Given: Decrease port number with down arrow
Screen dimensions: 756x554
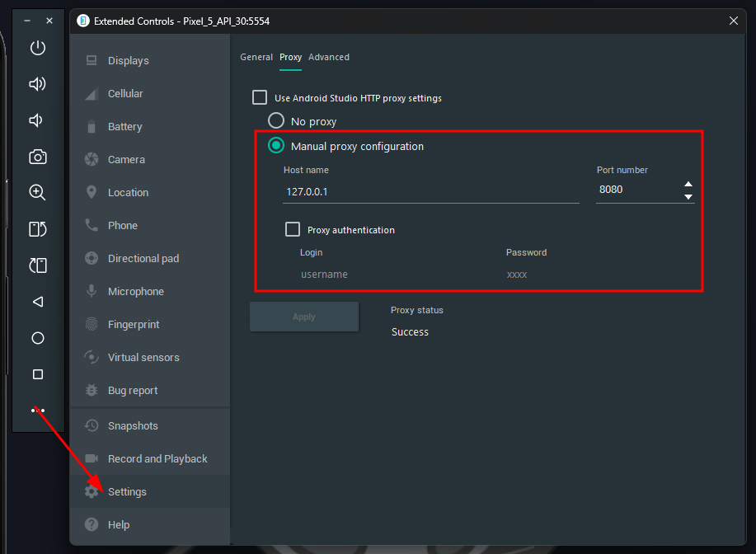Looking at the screenshot, I should click(688, 196).
